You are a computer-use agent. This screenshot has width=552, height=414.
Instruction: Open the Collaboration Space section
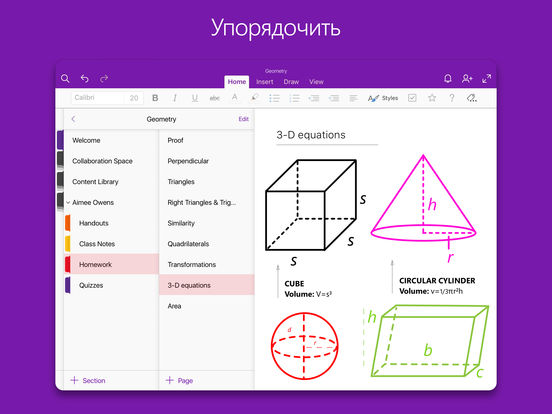tap(111, 161)
